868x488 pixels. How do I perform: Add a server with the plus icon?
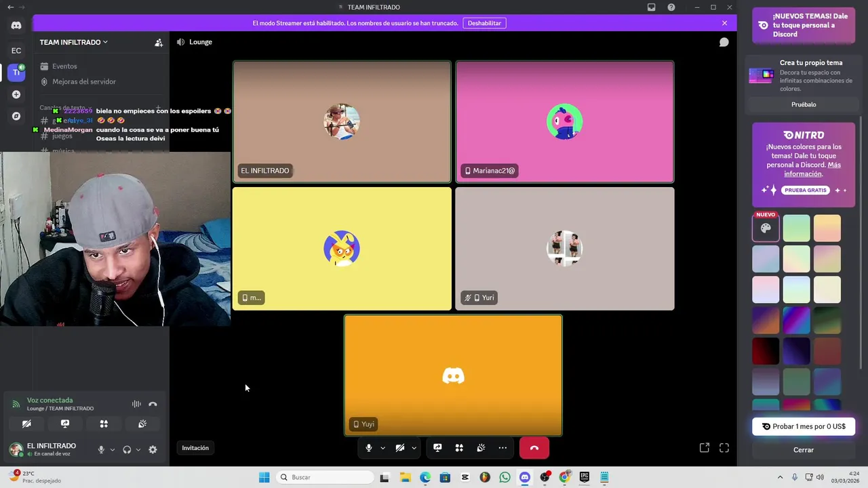[16, 94]
